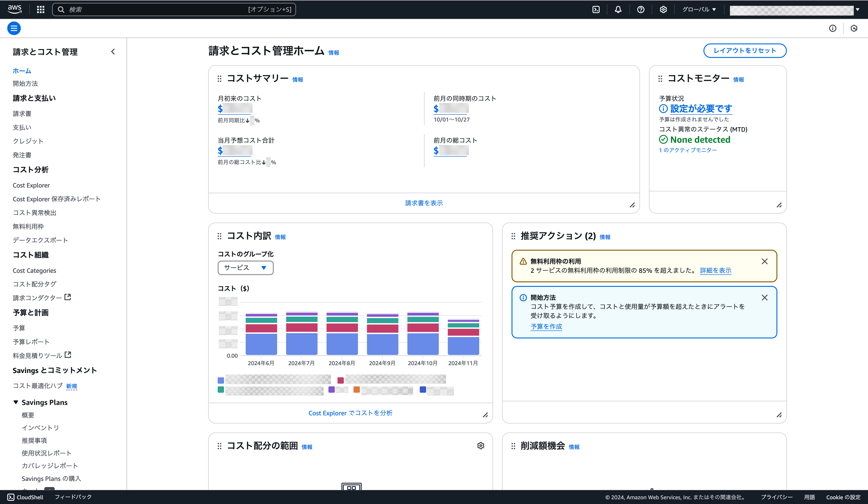Collapse the Savings Plans tree section
868x504 pixels.
coord(16,402)
